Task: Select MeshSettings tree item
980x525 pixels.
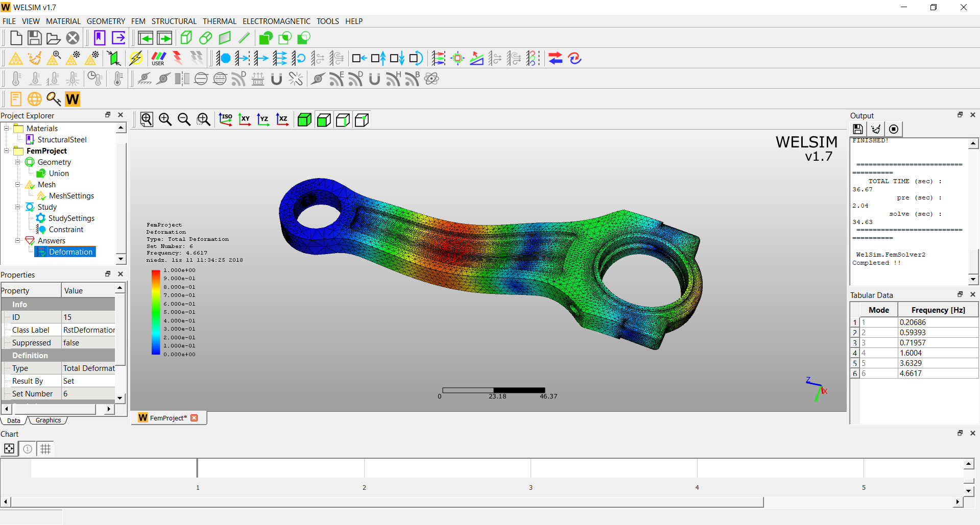Action: click(x=71, y=196)
